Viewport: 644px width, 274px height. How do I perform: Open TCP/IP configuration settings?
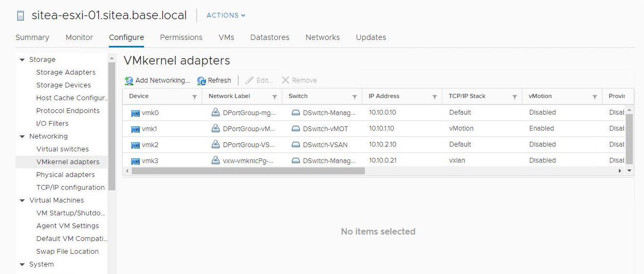70,188
